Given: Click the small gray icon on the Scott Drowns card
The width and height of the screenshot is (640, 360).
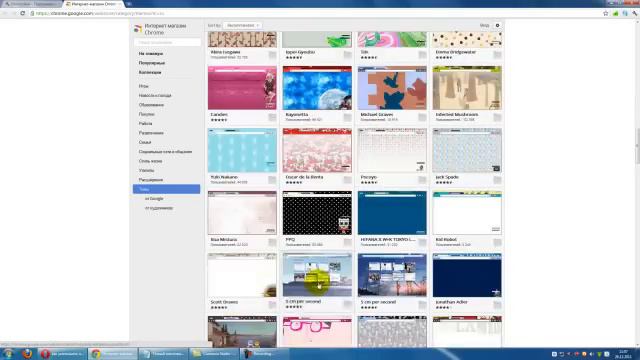Looking at the screenshot, I should [x=272, y=305].
